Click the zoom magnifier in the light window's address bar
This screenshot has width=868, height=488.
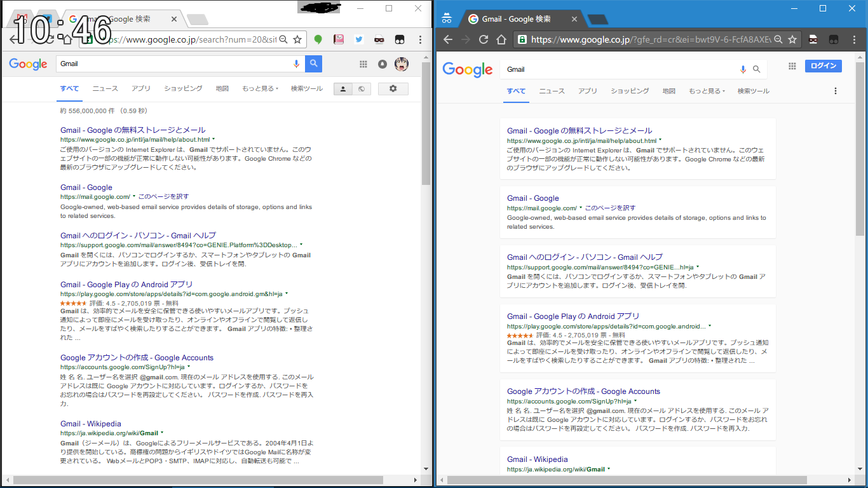click(283, 39)
